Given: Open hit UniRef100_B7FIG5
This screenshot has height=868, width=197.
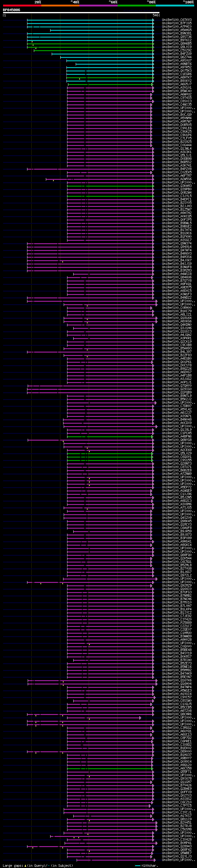Looking at the screenshot, I should click(177, 23).
